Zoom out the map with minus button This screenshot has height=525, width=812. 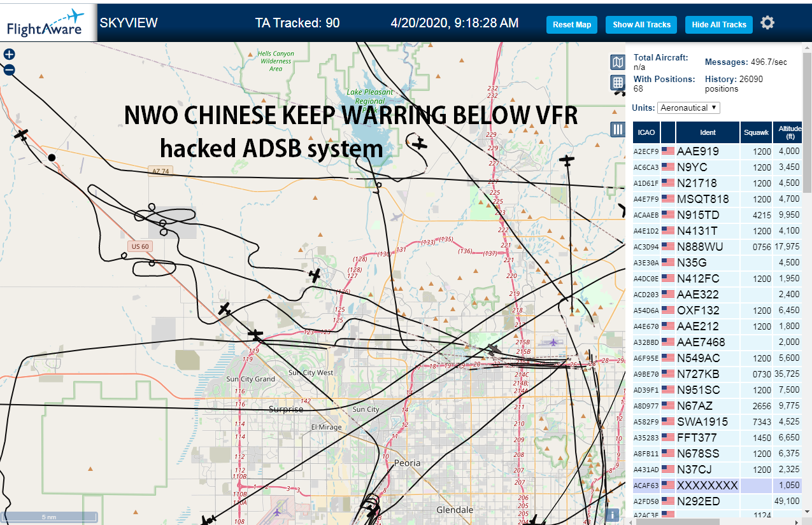click(x=9, y=70)
